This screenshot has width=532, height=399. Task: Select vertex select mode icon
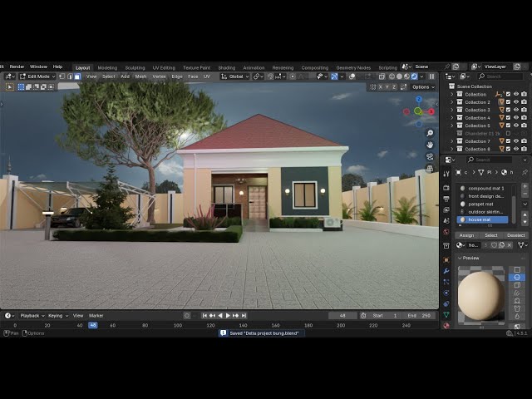click(62, 76)
